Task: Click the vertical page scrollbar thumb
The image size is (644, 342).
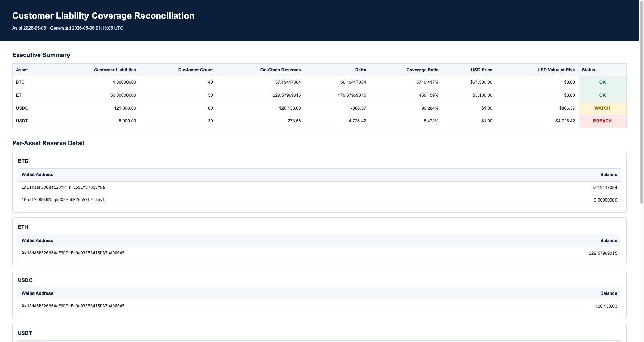Action: click(642, 102)
